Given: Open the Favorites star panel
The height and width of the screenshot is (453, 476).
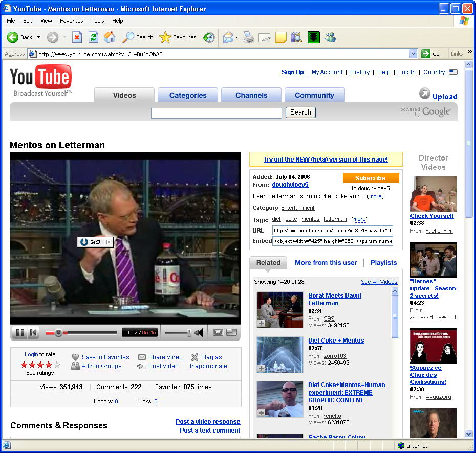Looking at the screenshot, I should coord(178,38).
